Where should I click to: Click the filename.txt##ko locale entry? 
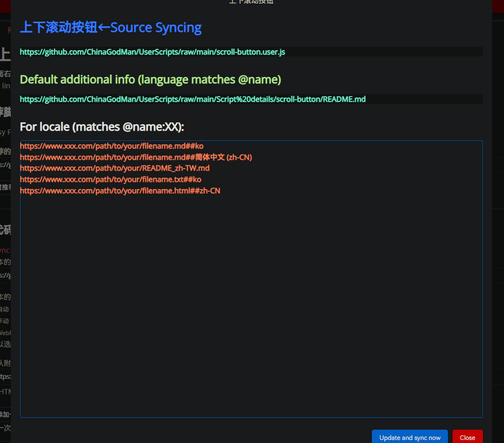[110, 179]
